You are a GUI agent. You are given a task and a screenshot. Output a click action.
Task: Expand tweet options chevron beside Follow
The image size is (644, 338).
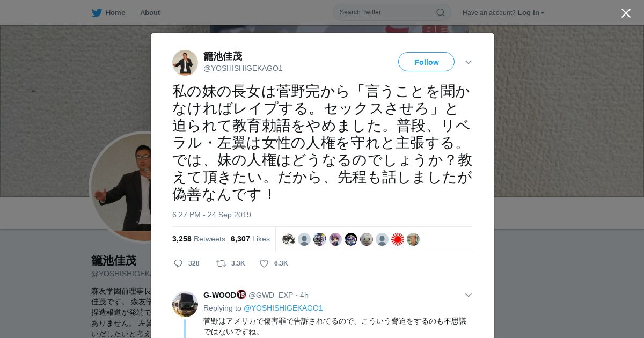[x=468, y=62]
